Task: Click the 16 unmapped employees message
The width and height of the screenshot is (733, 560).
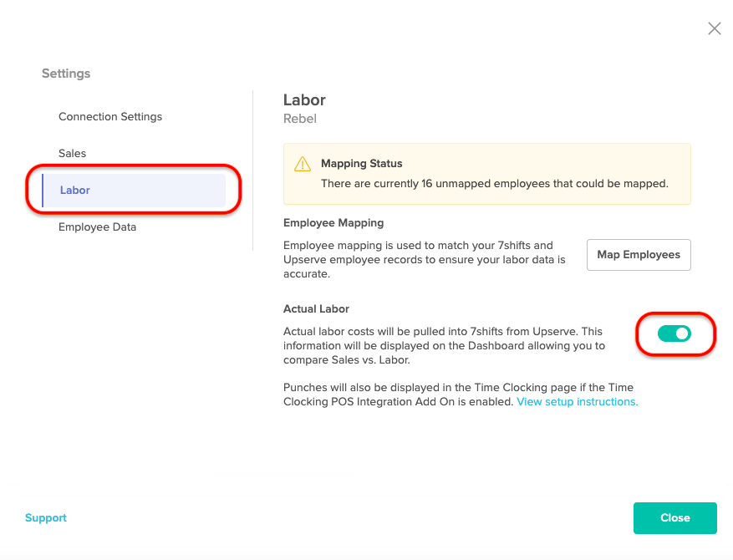Action: [x=495, y=184]
